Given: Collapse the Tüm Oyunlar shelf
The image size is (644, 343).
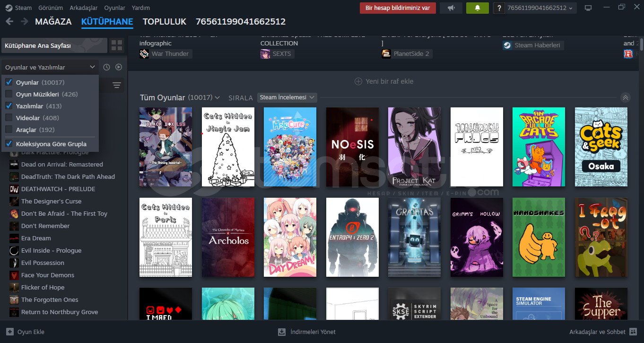Looking at the screenshot, I should pyautogui.click(x=626, y=97).
